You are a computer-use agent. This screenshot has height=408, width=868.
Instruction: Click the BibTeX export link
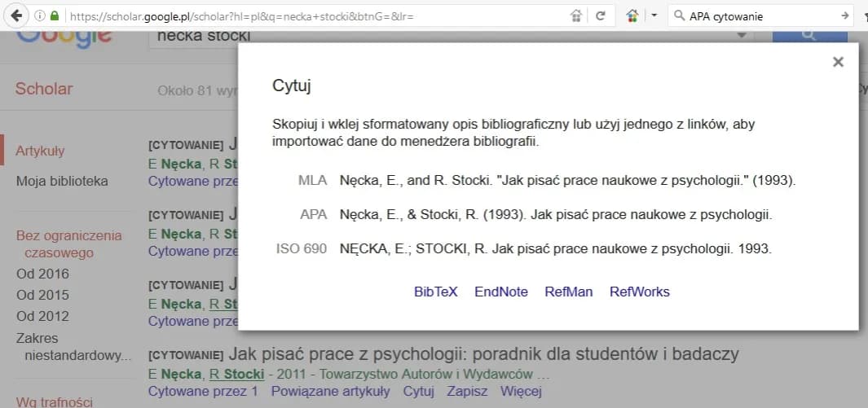pos(436,292)
